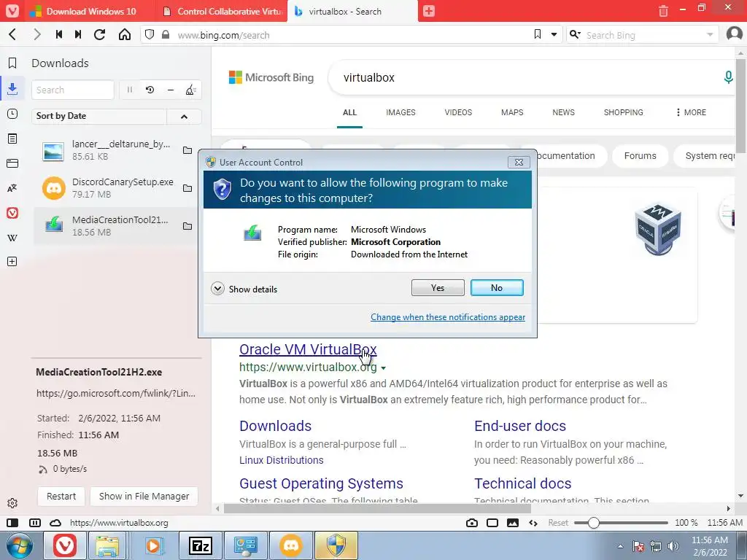Reload the current page
This screenshot has height=560, width=747.
[x=99, y=34]
